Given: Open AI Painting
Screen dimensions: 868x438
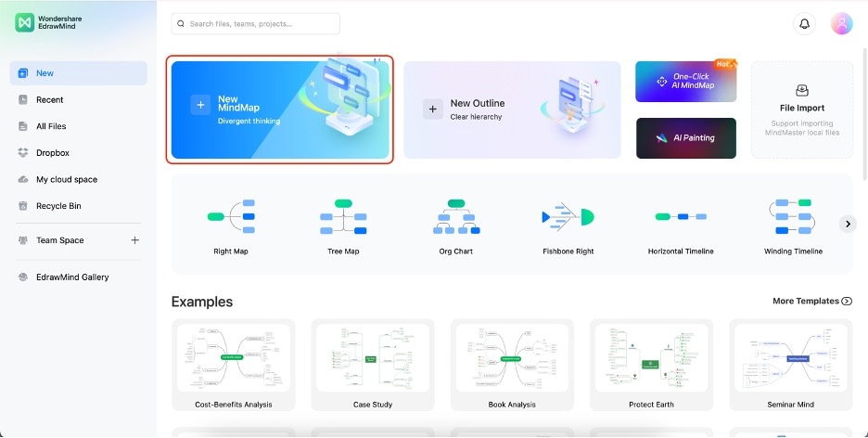Looking at the screenshot, I should click(x=686, y=138).
